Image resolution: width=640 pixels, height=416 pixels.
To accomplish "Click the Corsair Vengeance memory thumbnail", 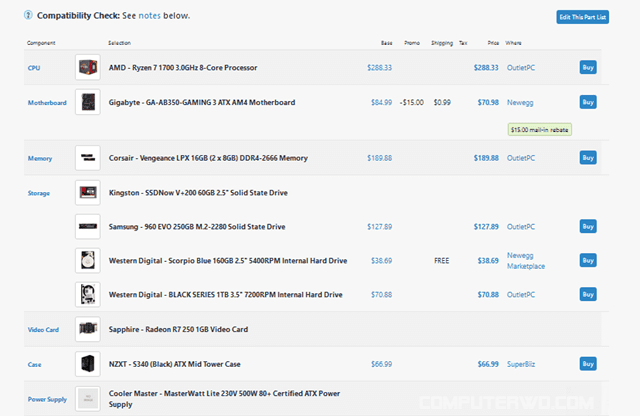I will tap(88, 158).
